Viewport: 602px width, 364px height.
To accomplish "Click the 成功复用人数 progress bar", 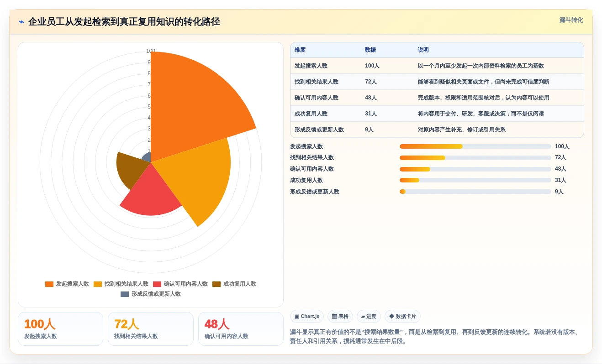I will coord(475,180).
